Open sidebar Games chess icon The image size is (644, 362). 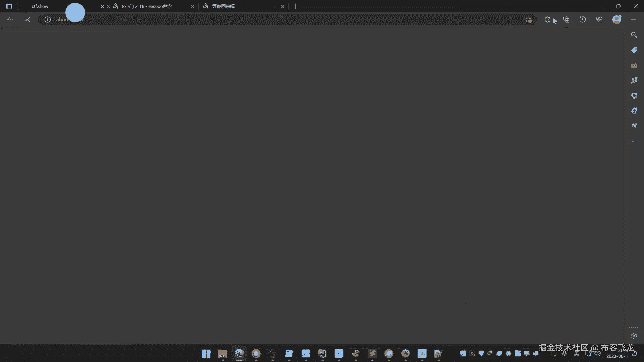click(634, 80)
